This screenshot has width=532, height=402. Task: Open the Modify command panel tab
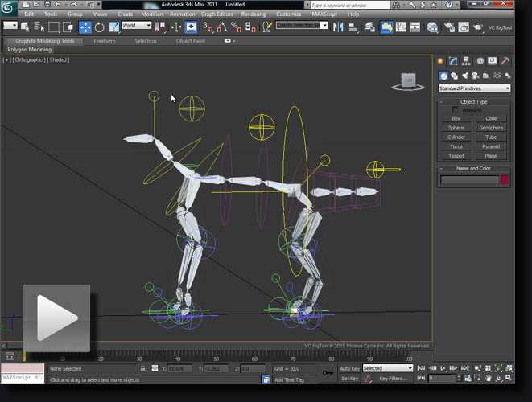tap(454, 61)
